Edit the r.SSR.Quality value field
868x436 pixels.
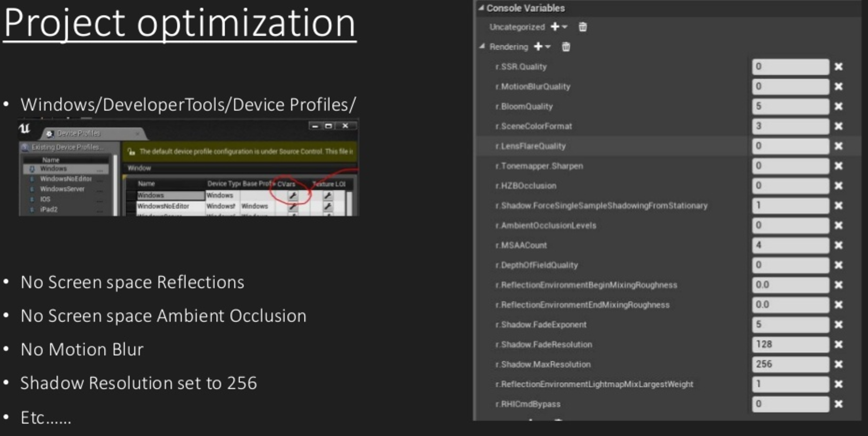tap(790, 67)
